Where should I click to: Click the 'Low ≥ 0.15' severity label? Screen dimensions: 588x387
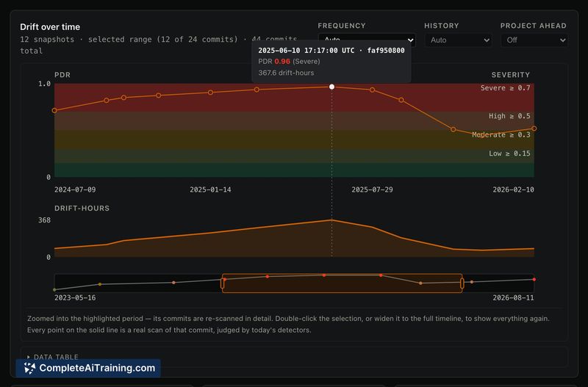[509, 153]
